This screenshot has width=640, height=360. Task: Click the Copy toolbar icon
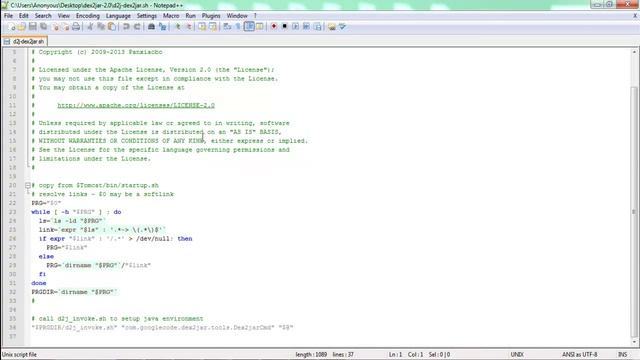coord(100,27)
